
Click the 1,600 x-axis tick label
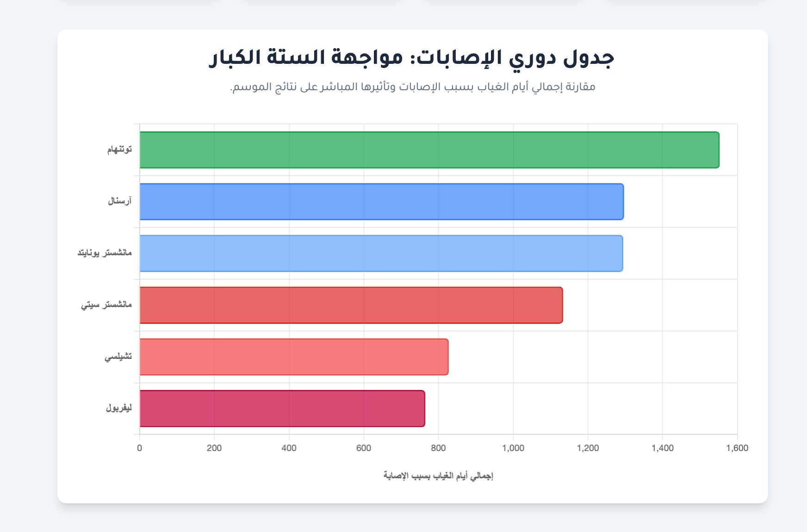click(737, 448)
